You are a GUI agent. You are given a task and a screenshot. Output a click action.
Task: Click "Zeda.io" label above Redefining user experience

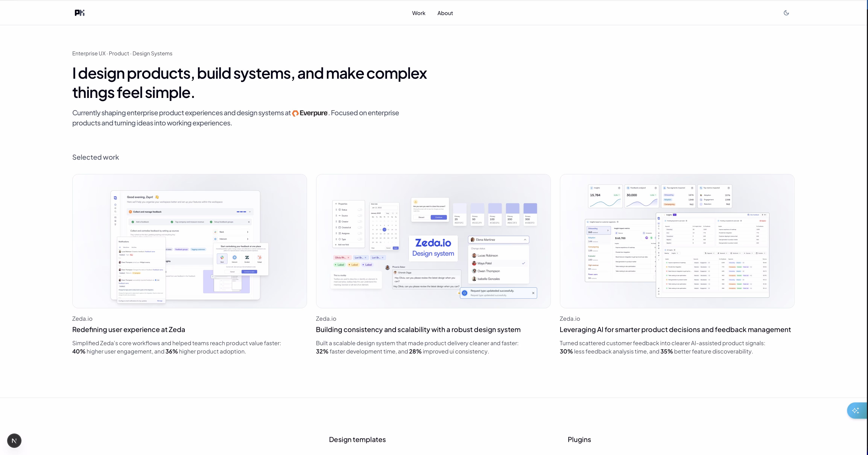point(82,319)
